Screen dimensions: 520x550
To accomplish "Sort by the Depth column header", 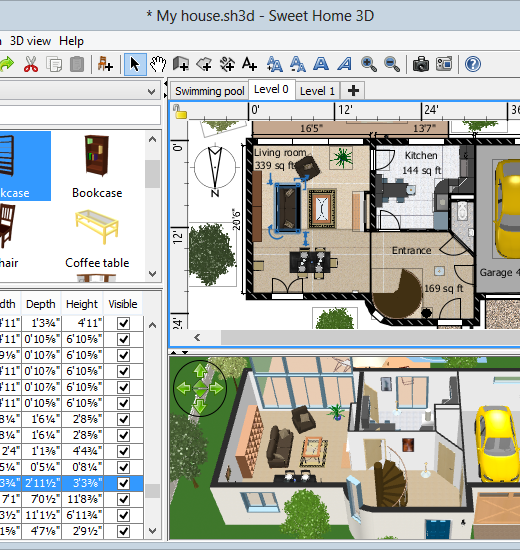I will pyautogui.click(x=41, y=304).
